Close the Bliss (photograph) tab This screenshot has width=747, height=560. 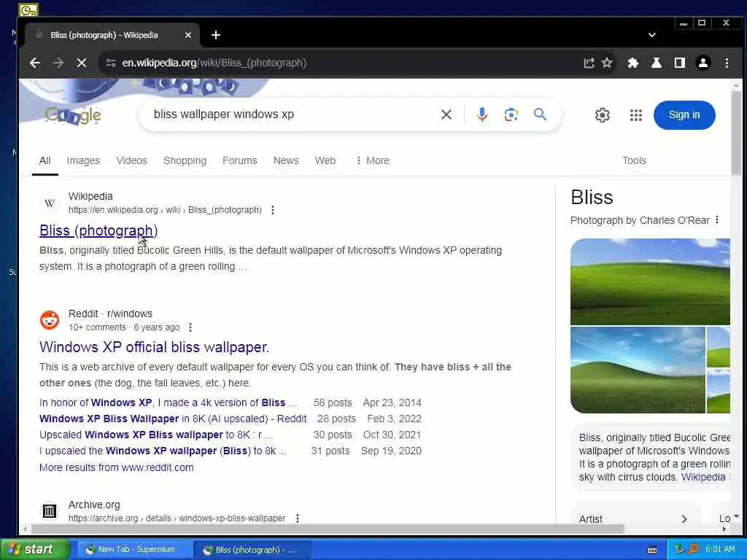tap(188, 35)
